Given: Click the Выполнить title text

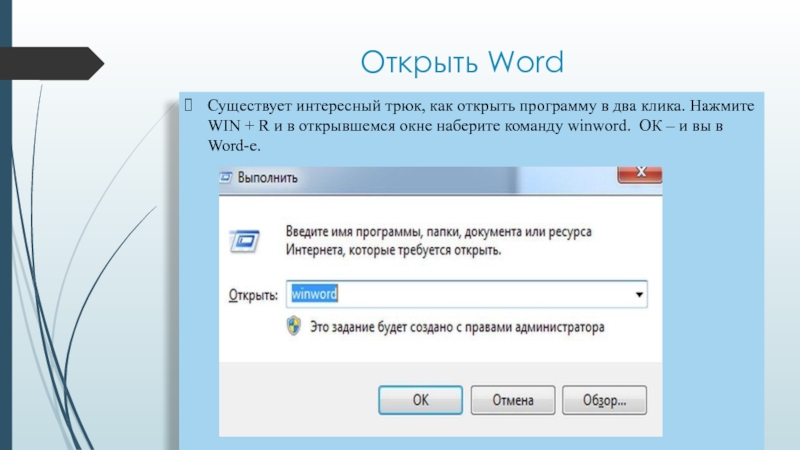Looking at the screenshot, I should [x=267, y=178].
